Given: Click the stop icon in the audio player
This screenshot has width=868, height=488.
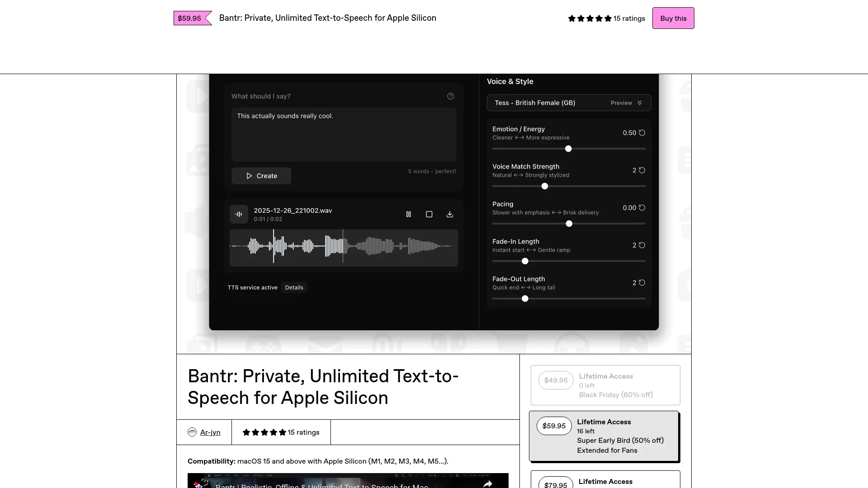Looking at the screenshot, I should tap(429, 214).
